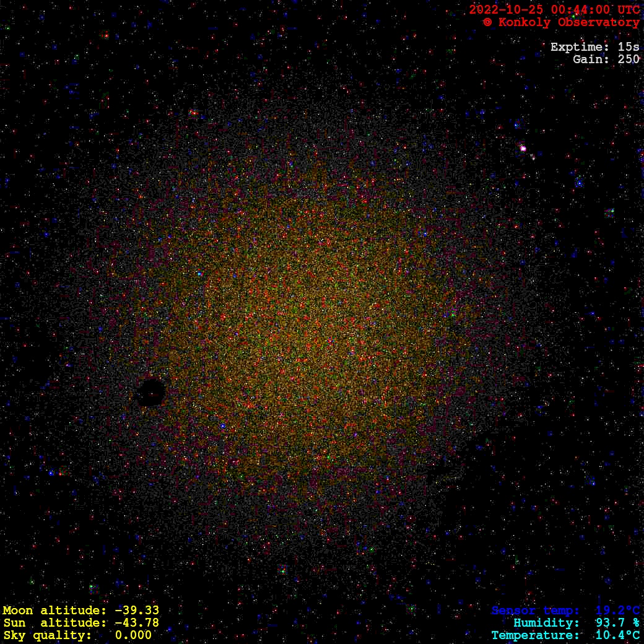Click the Gain 250 readout

[x=606, y=59]
